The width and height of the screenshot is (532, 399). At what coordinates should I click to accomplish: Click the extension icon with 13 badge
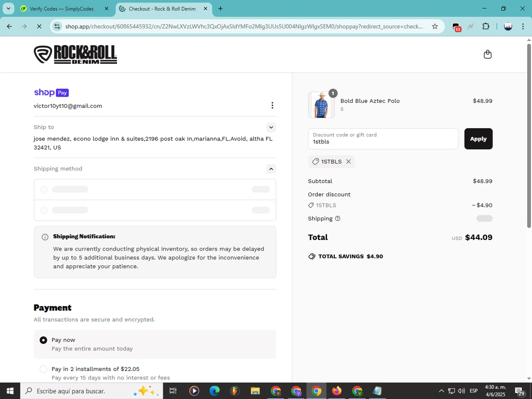coord(456,27)
